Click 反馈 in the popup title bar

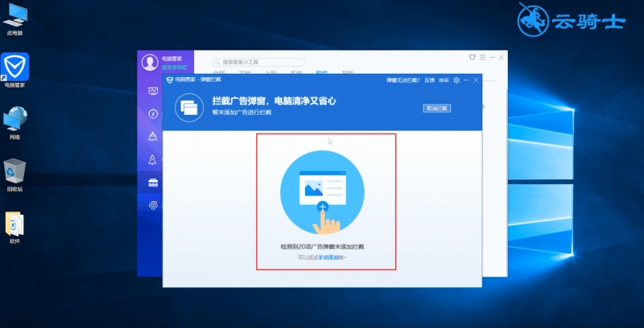(x=430, y=80)
